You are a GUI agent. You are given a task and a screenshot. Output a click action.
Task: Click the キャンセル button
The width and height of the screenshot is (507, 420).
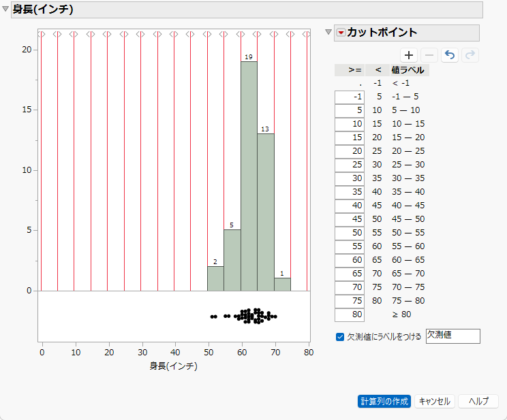(x=435, y=401)
